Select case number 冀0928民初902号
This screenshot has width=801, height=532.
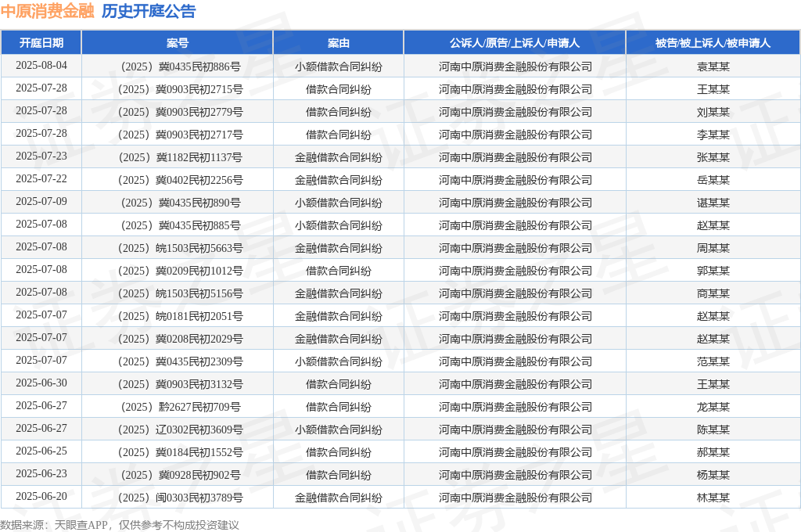(181, 475)
